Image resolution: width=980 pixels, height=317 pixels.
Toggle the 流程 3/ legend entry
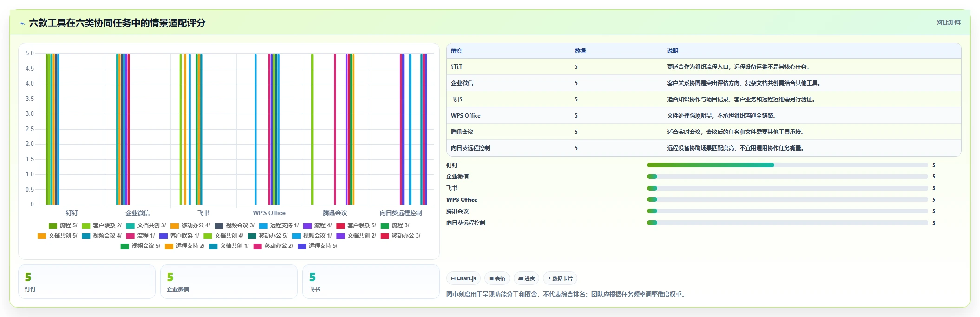pos(395,225)
